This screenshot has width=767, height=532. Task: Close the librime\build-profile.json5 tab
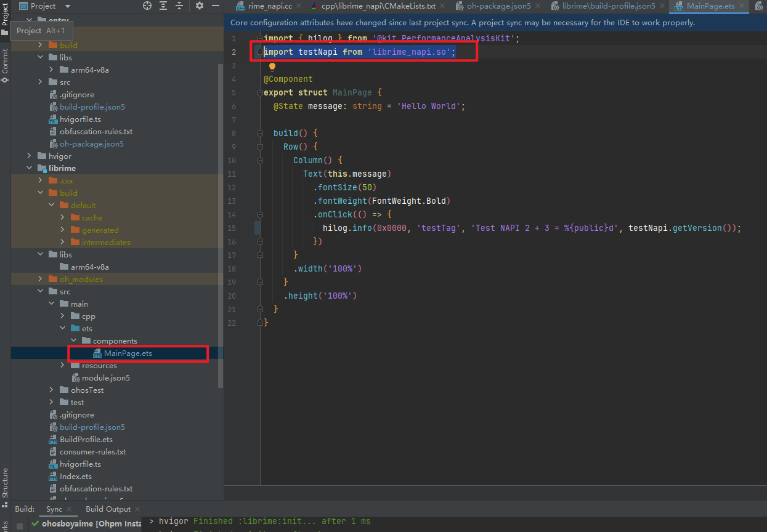661,6
